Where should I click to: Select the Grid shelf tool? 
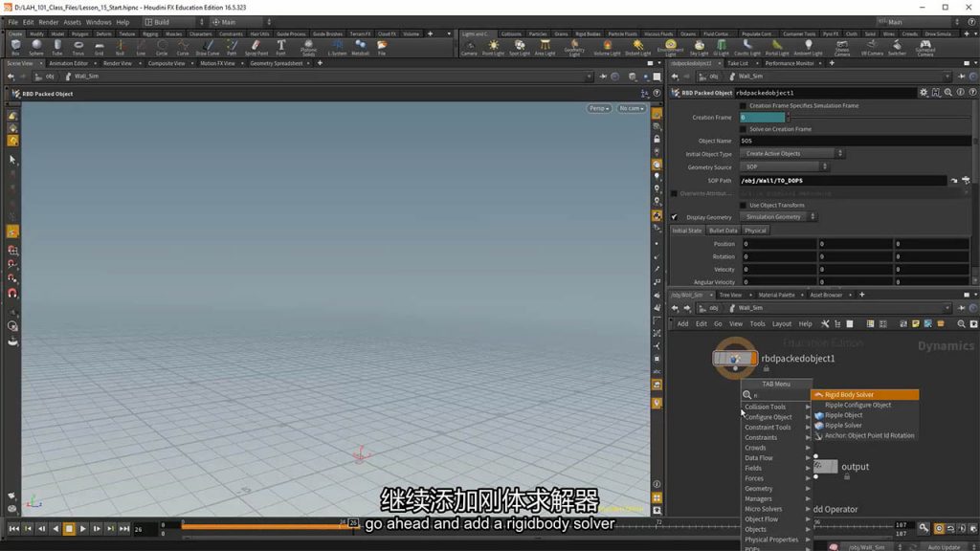click(x=99, y=48)
